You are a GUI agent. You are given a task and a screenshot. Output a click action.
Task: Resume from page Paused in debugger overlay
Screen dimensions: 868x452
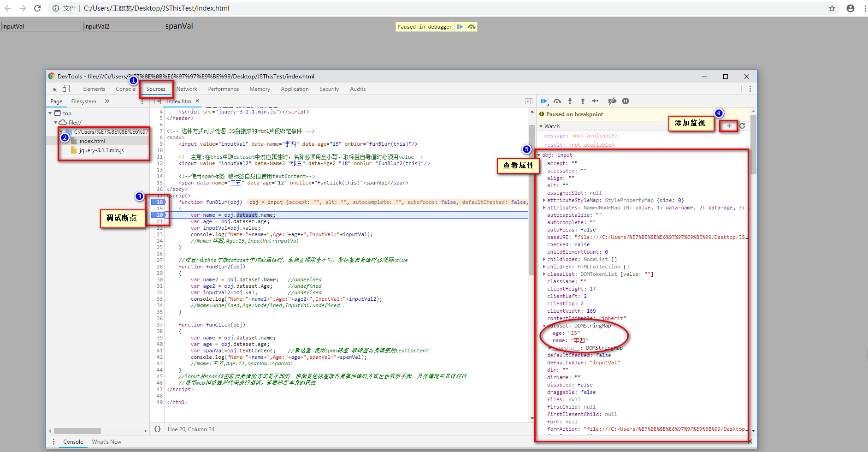460,27
